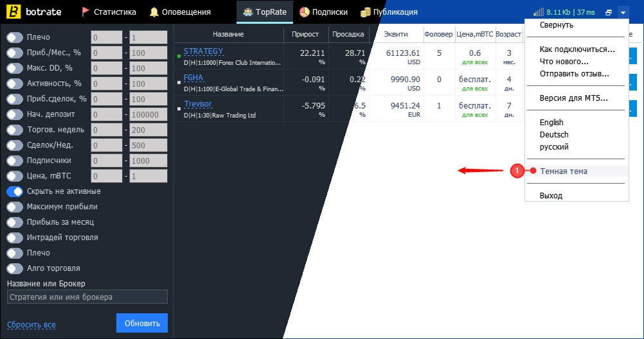The width and height of the screenshot is (644, 339).
Task: Sort by the Прирост column header
Action: [305, 34]
